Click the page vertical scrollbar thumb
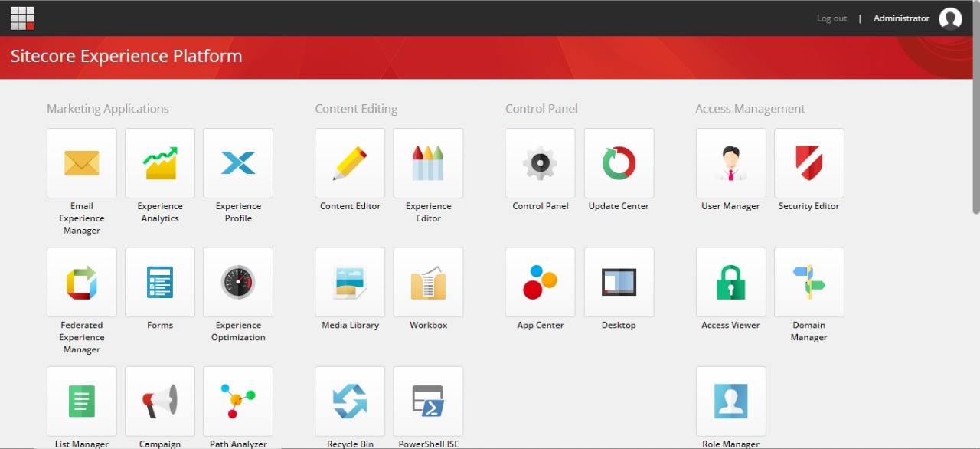Image resolution: width=980 pixels, height=449 pixels. coord(975,107)
